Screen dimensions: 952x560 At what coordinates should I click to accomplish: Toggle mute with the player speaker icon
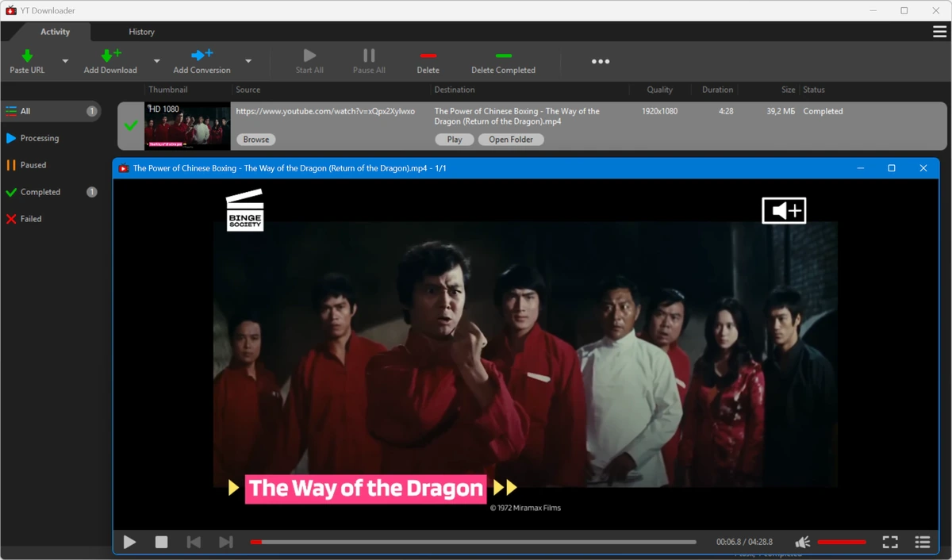(803, 542)
